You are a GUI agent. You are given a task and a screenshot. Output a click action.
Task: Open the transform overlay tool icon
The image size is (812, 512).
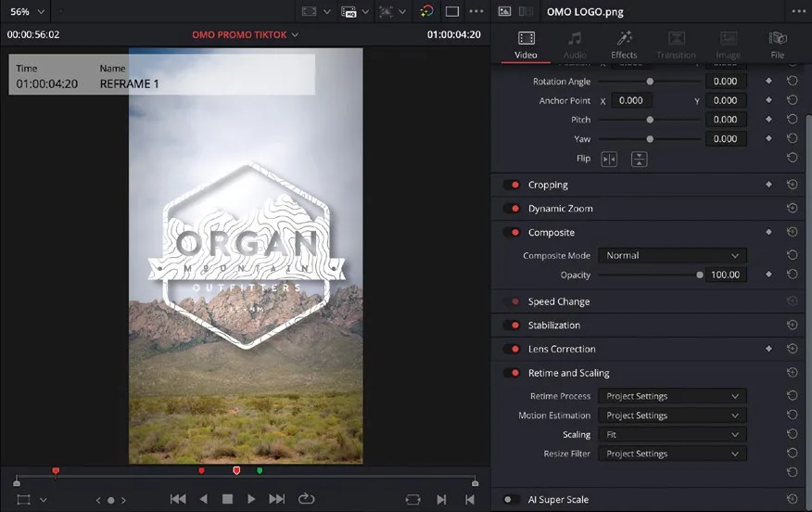pyautogui.click(x=24, y=500)
